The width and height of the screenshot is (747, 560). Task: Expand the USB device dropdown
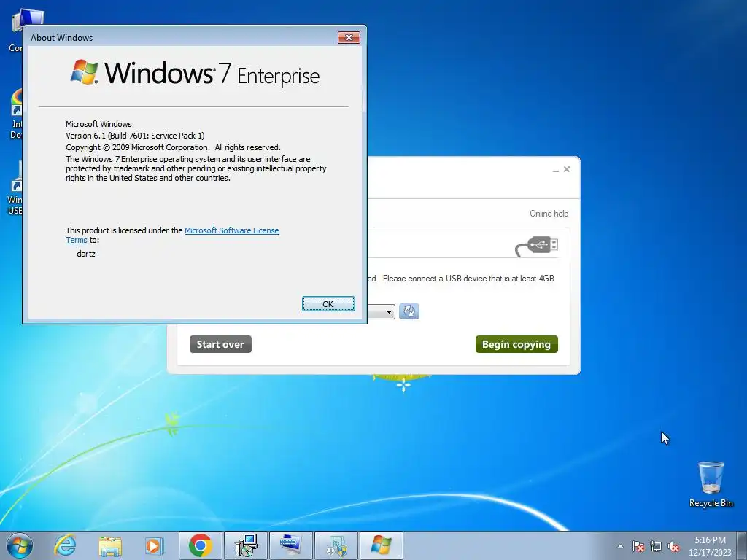[389, 312]
